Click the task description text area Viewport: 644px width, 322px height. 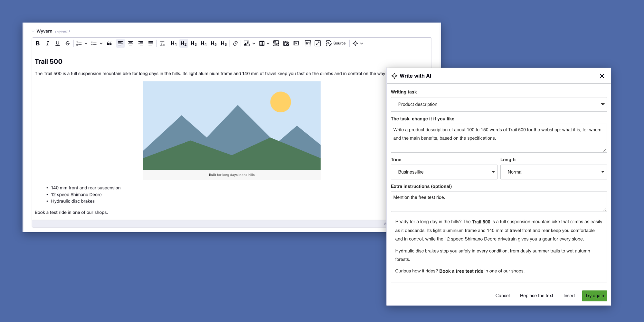point(499,138)
